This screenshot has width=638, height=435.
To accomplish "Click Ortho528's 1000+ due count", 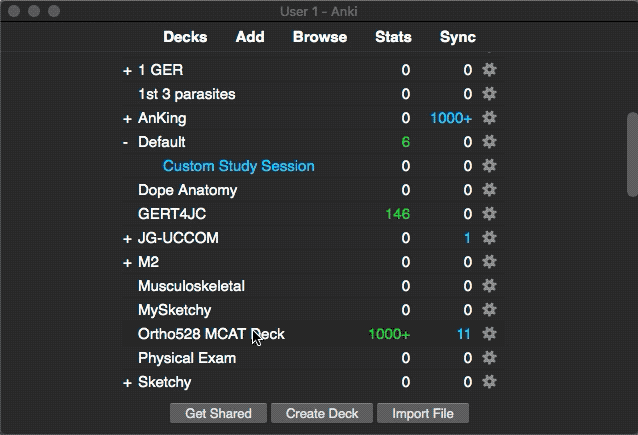I will [389, 334].
